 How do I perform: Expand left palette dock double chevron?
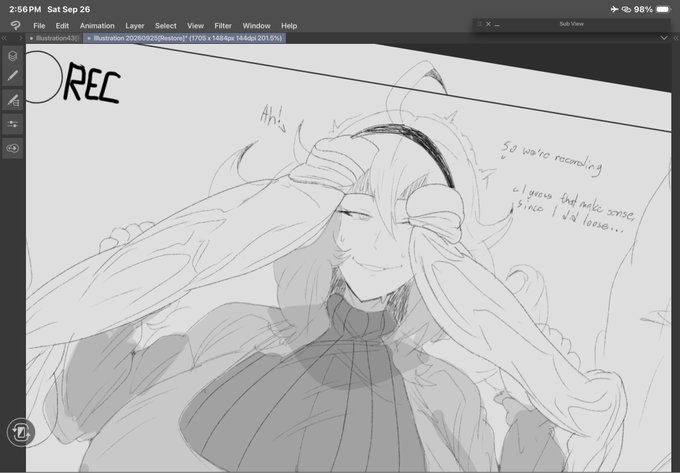(x=4, y=38)
